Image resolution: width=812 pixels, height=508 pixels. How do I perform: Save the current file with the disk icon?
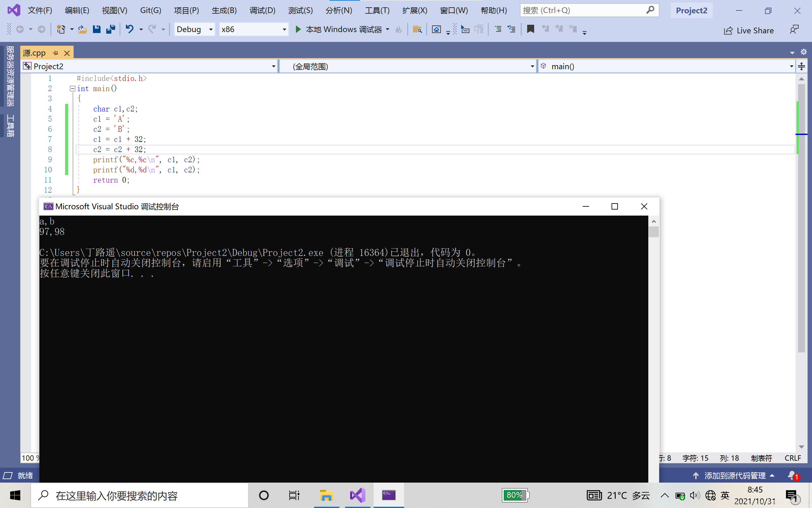coord(97,30)
